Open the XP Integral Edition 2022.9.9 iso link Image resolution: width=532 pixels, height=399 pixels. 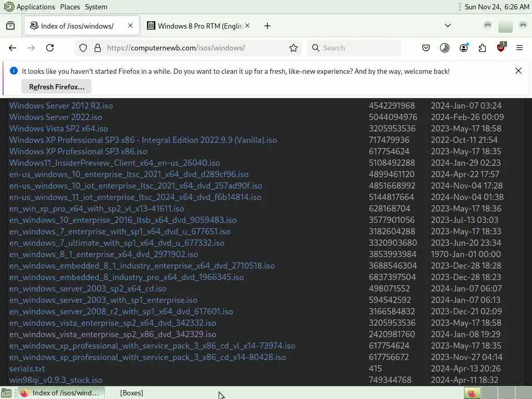pyautogui.click(x=143, y=140)
